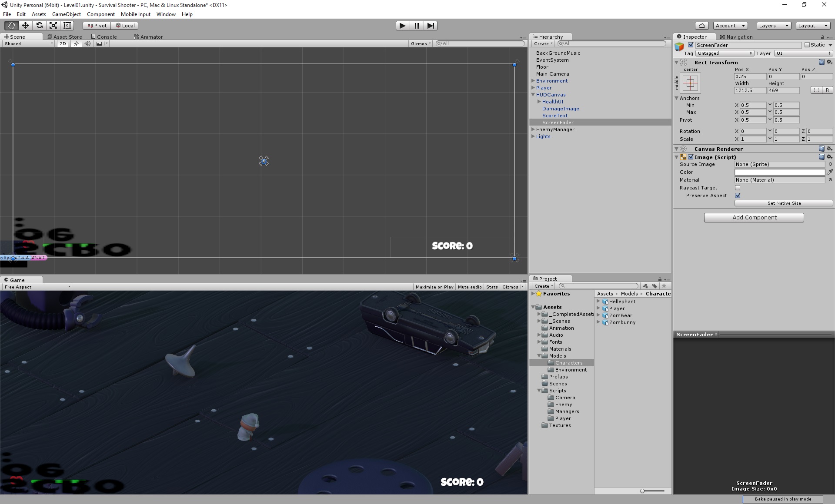Open Layers dropdown in toolbar
The width and height of the screenshot is (835, 504).
pyautogui.click(x=774, y=26)
